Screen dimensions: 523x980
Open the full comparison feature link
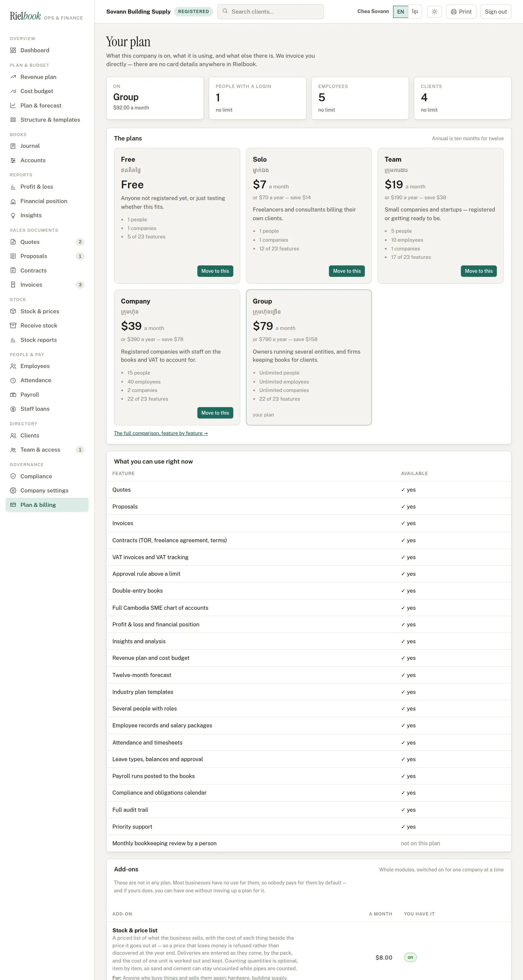(x=161, y=433)
